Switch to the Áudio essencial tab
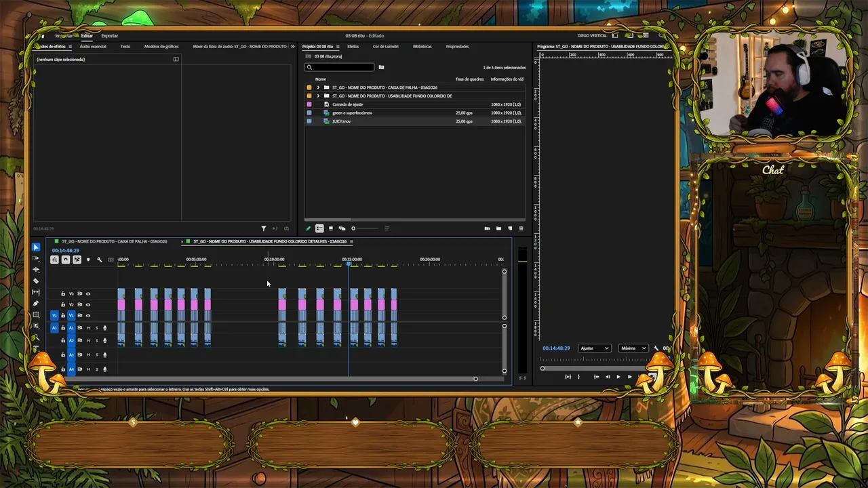This screenshot has height=488, width=868. pyautogui.click(x=93, y=47)
